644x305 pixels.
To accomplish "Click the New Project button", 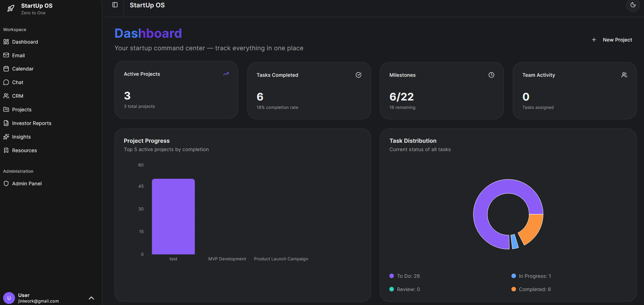I will click(x=612, y=40).
